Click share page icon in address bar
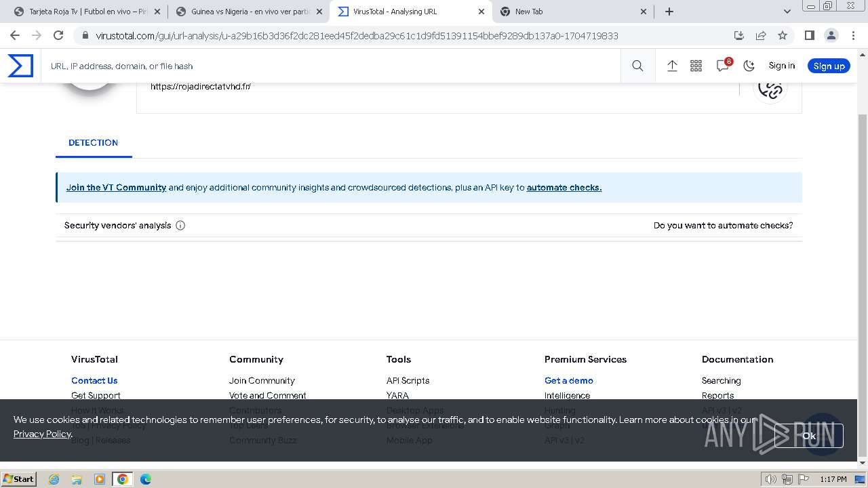The height and width of the screenshot is (488, 868). pos(761,36)
